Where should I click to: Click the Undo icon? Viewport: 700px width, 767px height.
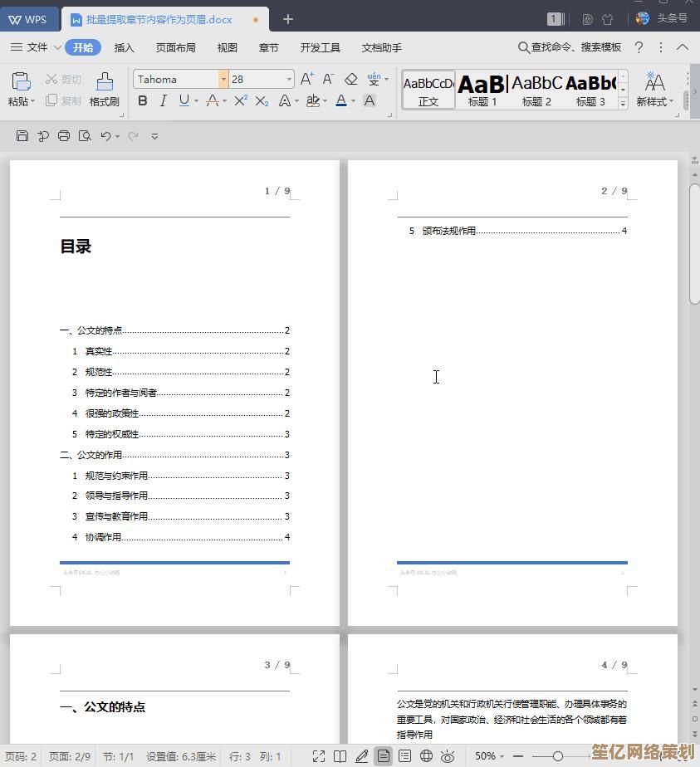tap(106, 136)
